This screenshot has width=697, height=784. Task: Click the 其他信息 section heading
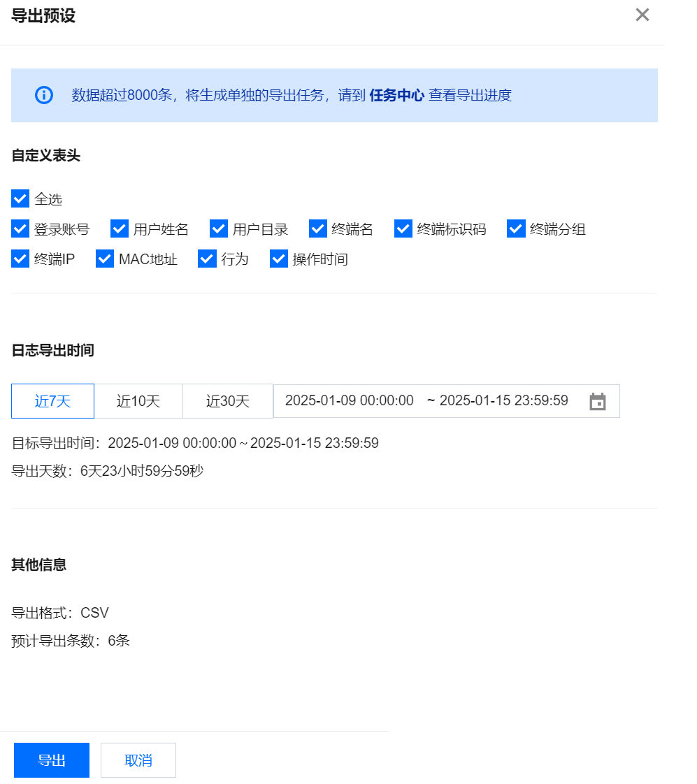39,565
